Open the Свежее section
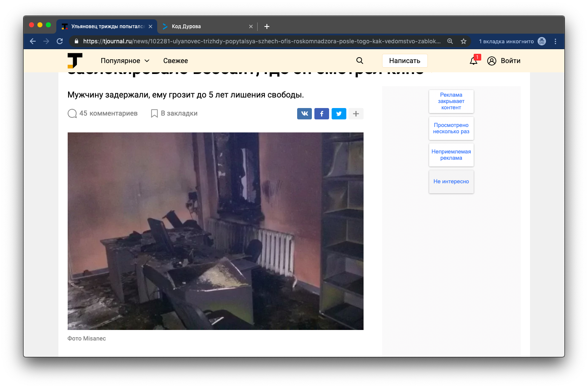Viewport: 588px width, 388px height. click(176, 61)
